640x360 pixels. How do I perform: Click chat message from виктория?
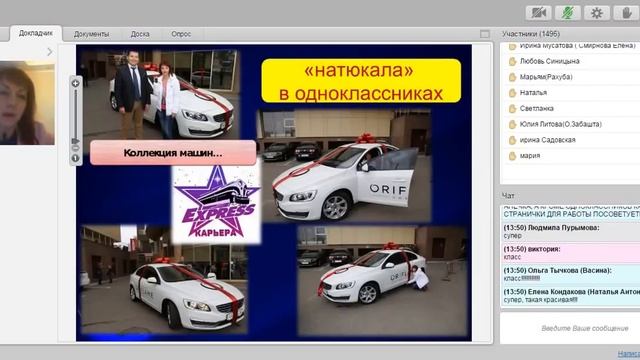(x=571, y=253)
